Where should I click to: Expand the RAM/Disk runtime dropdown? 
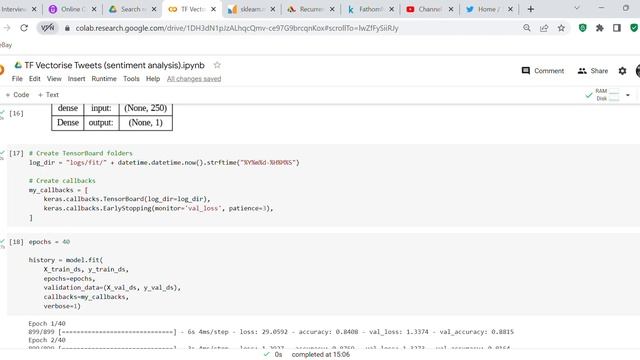tap(628, 95)
